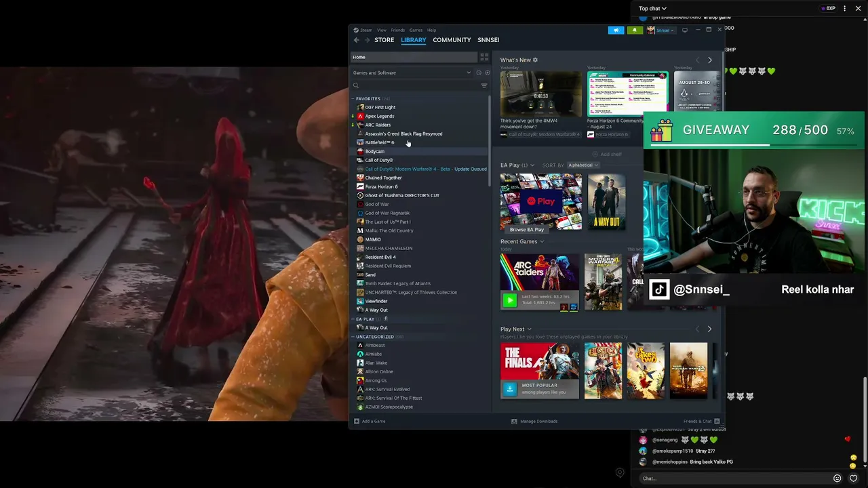Open the Games menu
Viewport: 868px width, 488px height.
[x=416, y=30]
